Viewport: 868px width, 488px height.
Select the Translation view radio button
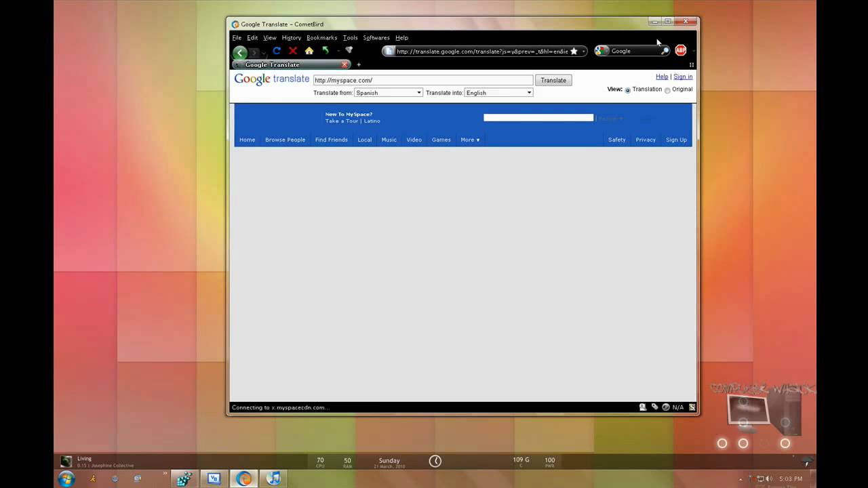(627, 90)
